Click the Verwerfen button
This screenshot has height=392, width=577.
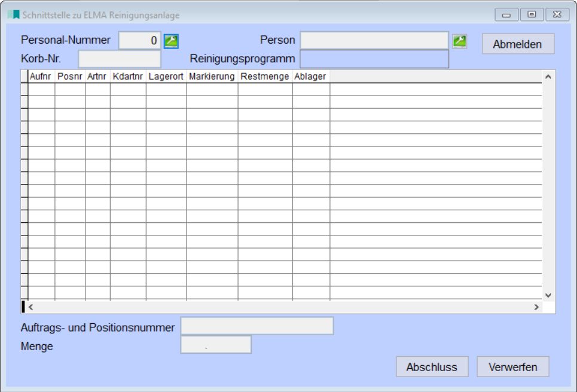(x=512, y=367)
